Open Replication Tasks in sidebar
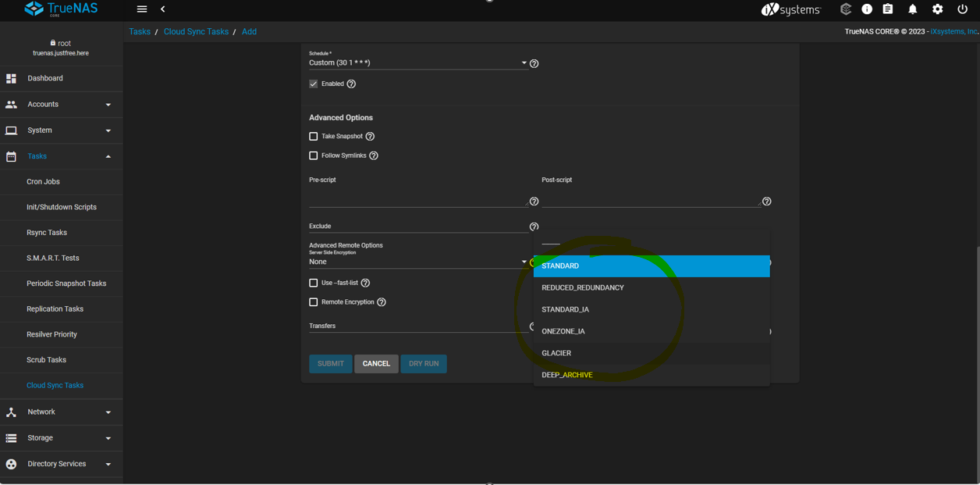This screenshot has height=485, width=980. [x=61, y=309]
